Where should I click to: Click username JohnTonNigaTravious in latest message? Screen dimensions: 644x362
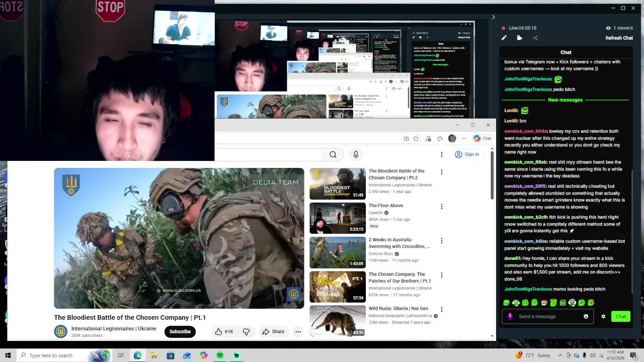528,290
